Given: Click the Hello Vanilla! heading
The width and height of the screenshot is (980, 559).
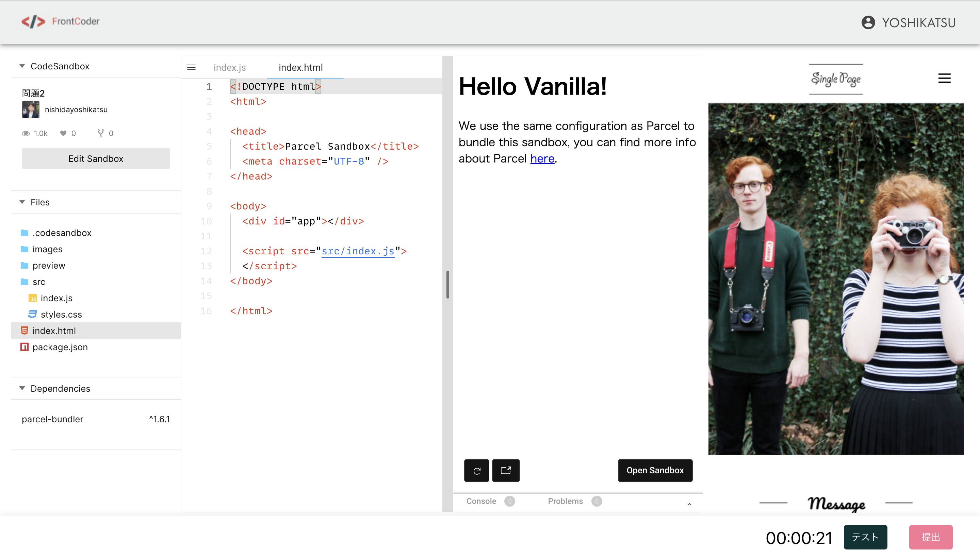Looking at the screenshot, I should tap(533, 86).
